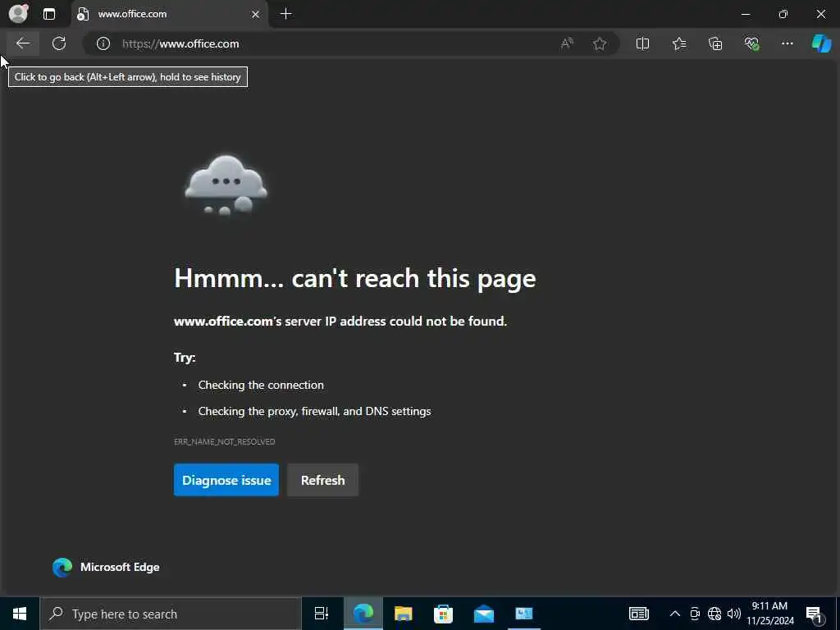Screen dimensions: 840x630
Task: Open Browser essentials heart icon
Action: coord(751,43)
